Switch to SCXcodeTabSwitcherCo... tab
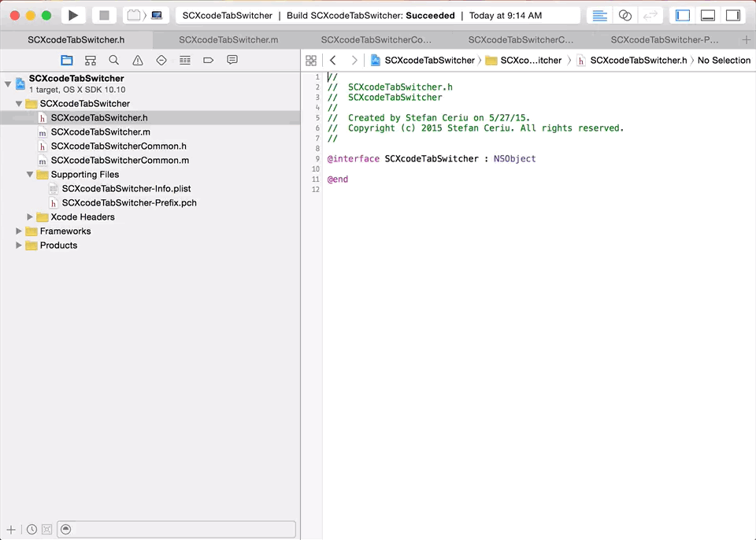The image size is (756, 540). coord(376,39)
